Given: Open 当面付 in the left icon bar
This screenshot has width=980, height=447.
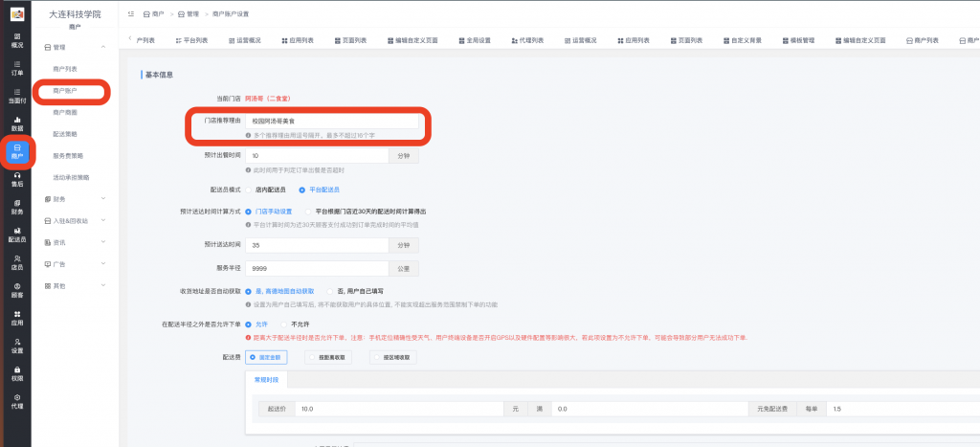Looking at the screenshot, I should [x=17, y=96].
